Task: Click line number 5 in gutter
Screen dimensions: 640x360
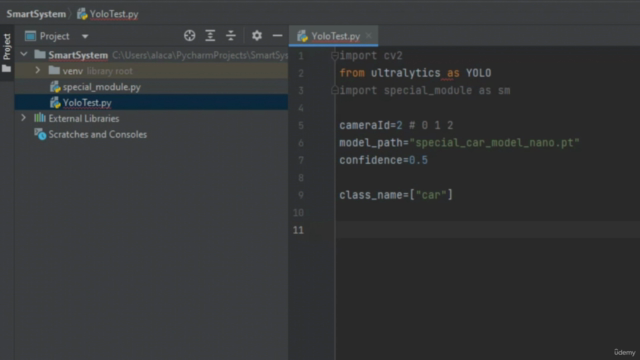Action: pyautogui.click(x=301, y=125)
